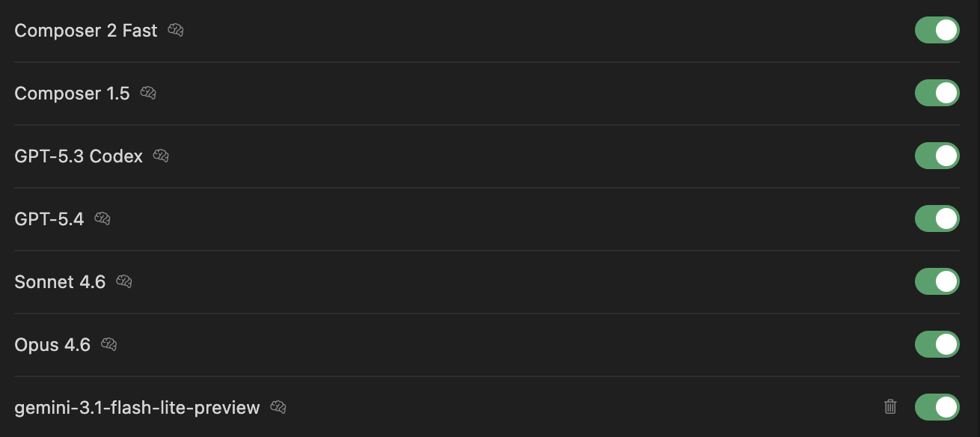Click the Opus 4.6 model label
Image resolution: width=980 pixels, height=437 pixels.
(x=52, y=345)
